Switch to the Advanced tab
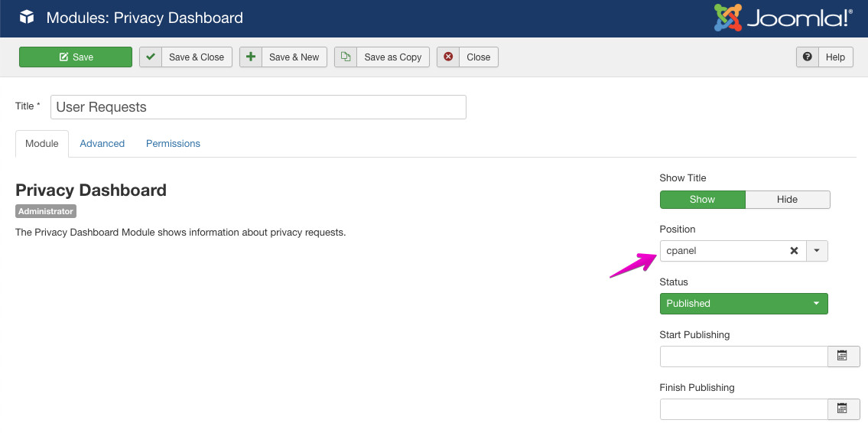 coord(102,144)
